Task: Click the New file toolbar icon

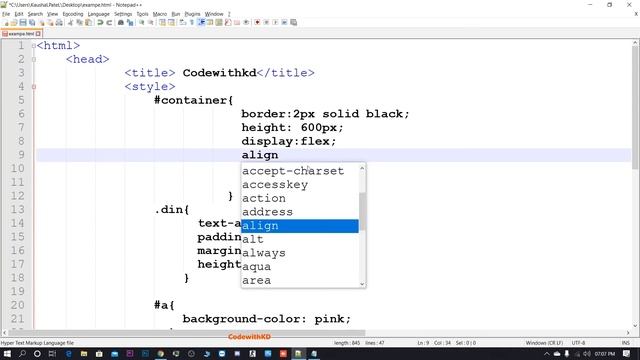Action: [6, 22]
